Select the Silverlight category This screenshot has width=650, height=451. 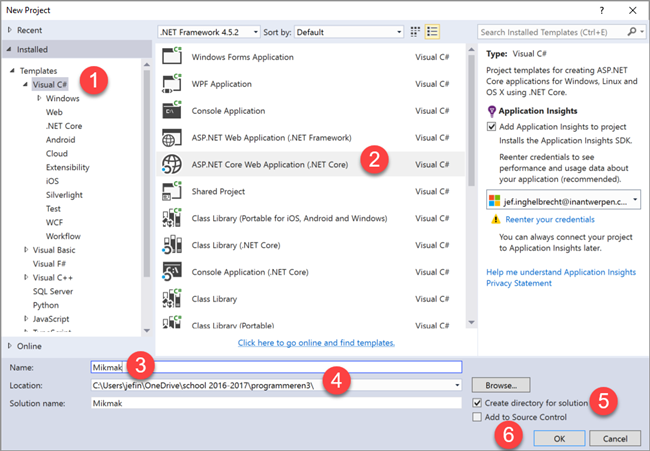tap(64, 194)
